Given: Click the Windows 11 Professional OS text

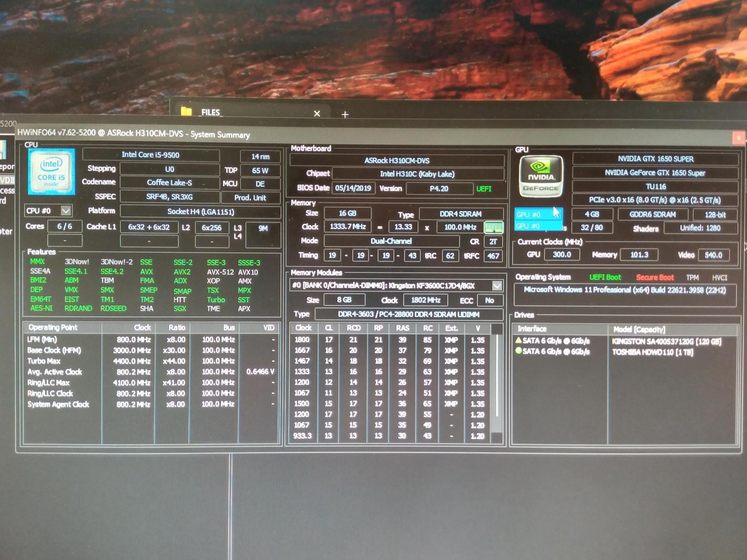Looking at the screenshot, I should pyautogui.click(x=624, y=290).
